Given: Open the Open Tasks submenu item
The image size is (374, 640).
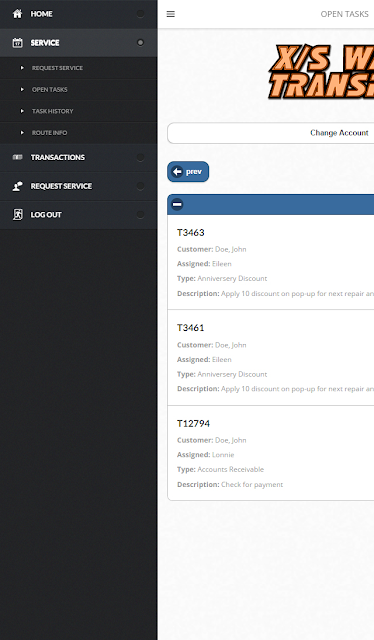Looking at the screenshot, I should click(78, 89).
